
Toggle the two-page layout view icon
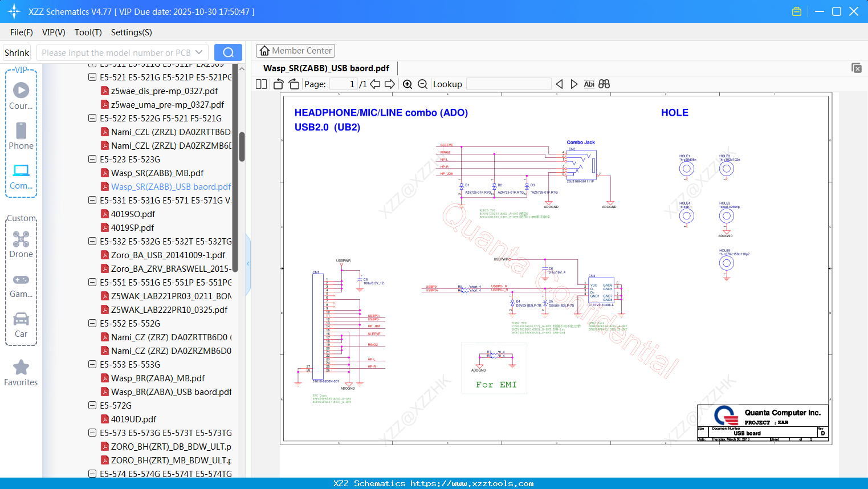point(261,84)
